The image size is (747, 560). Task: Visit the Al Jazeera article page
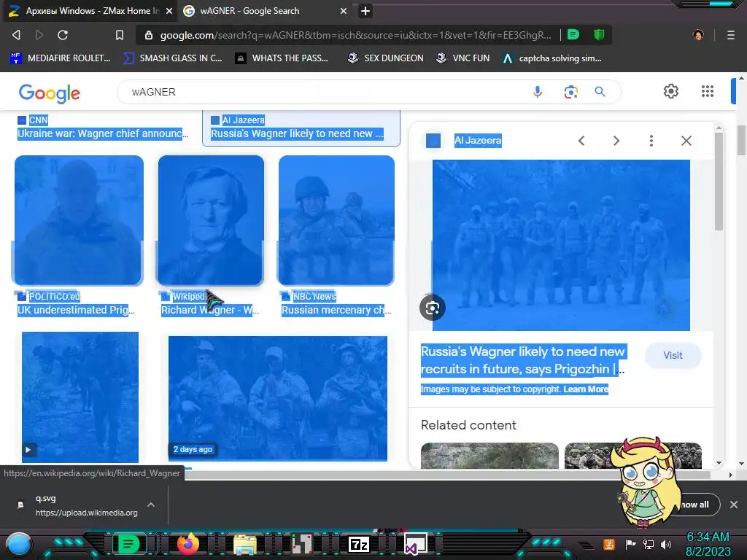(x=673, y=355)
